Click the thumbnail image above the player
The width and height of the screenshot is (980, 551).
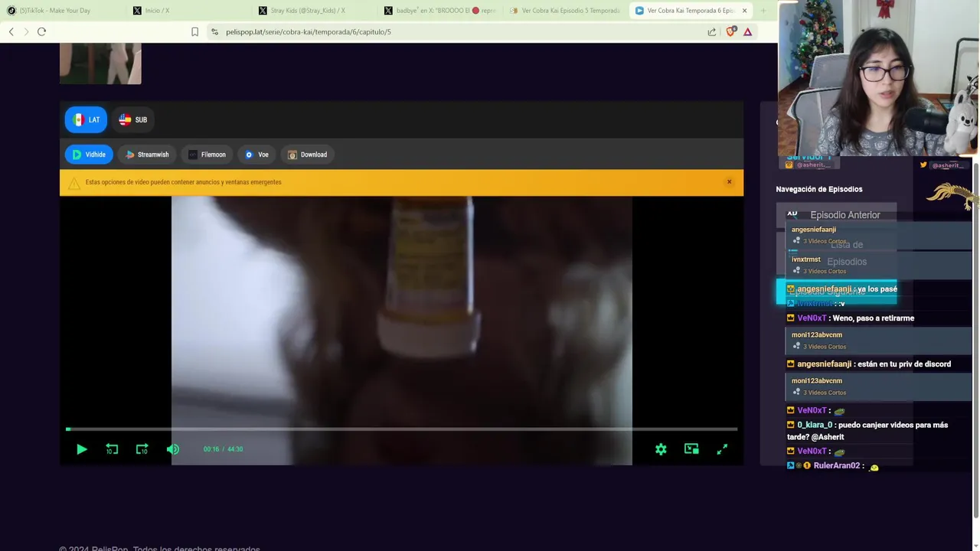pos(100,64)
